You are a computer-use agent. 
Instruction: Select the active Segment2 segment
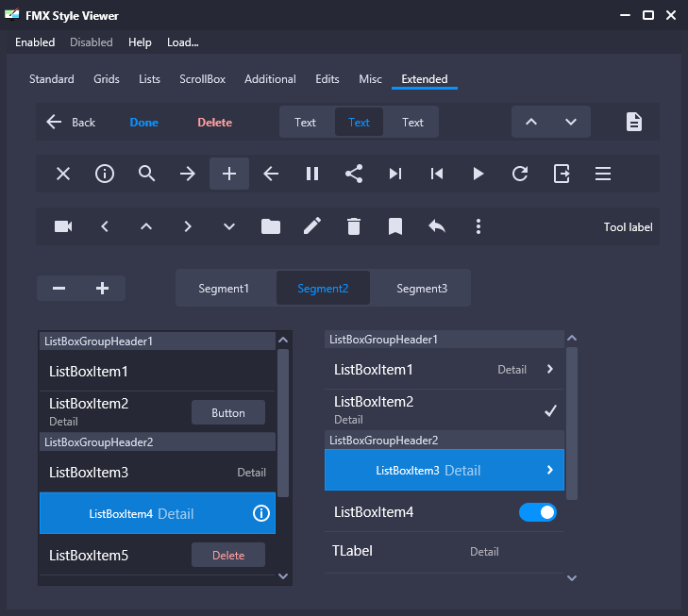click(323, 288)
